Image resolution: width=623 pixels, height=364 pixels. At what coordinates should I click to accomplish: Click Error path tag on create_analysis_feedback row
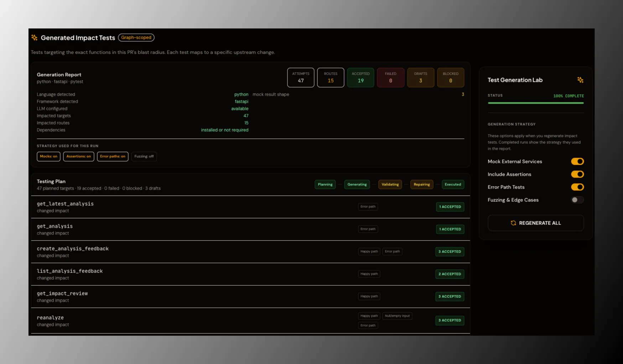[x=392, y=251]
